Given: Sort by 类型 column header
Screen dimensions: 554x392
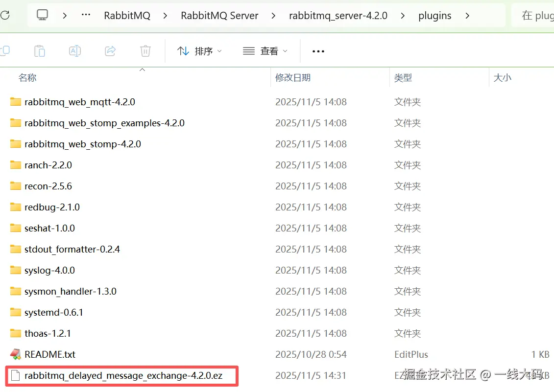Looking at the screenshot, I should pyautogui.click(x=403, y=78).
